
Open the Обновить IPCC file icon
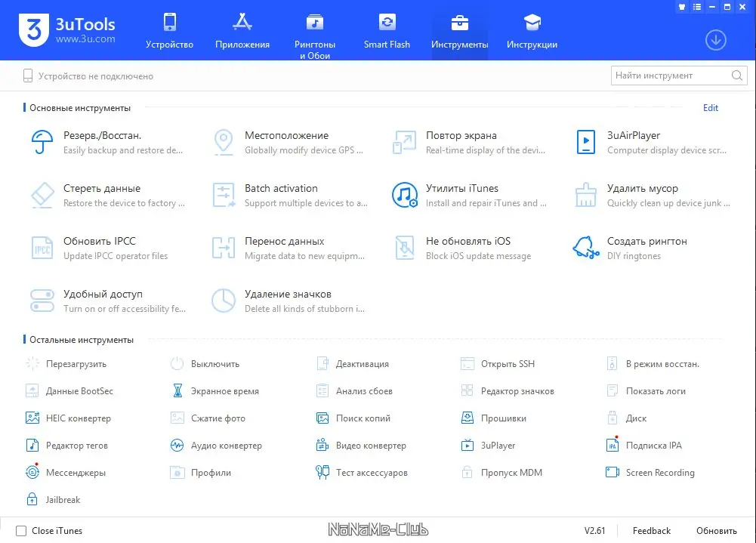pyautogui.click(x=42, y=248)
